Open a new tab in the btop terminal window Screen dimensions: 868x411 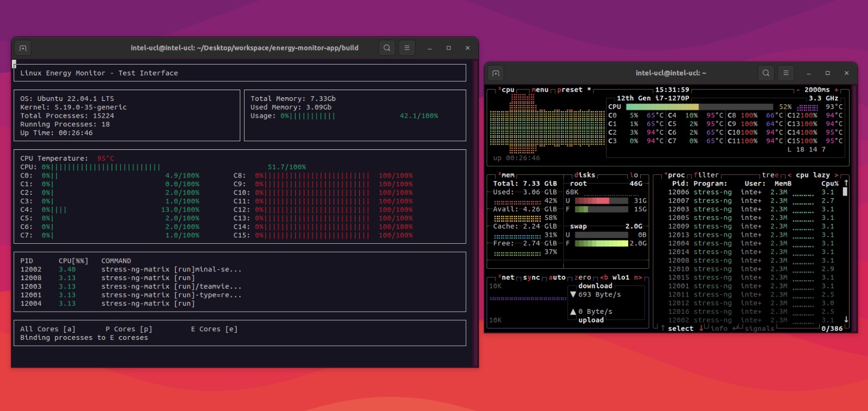tap(496, 73)
